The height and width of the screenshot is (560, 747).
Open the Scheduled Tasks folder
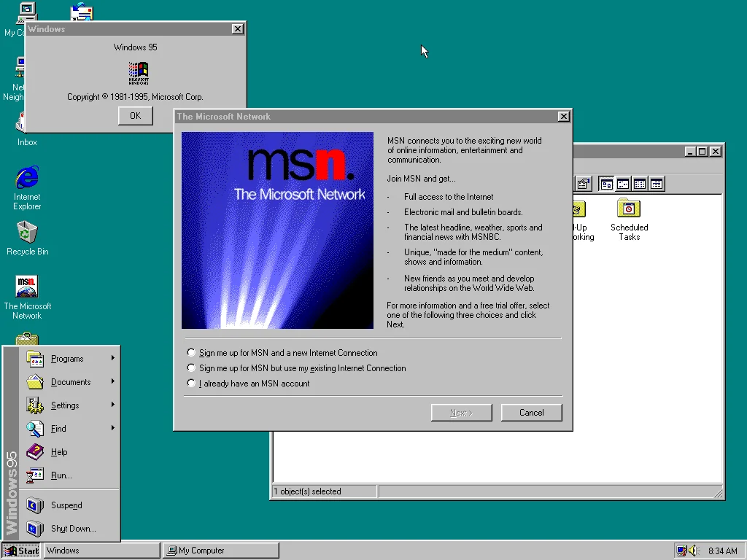pos(629,209)
